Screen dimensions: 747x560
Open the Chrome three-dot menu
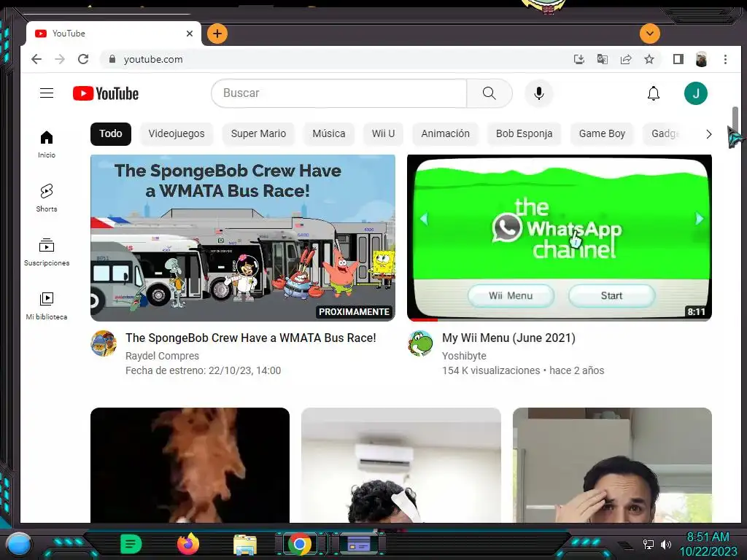[x=725, y=59]
